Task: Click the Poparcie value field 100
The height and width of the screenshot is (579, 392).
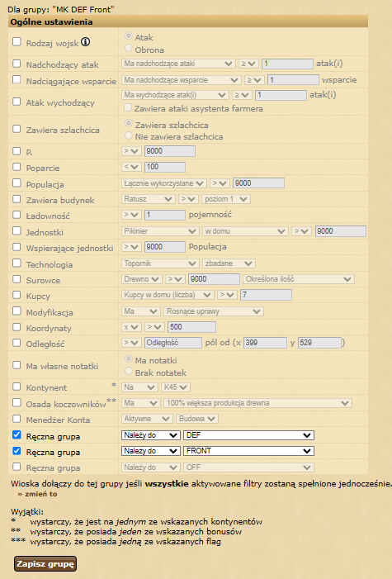Action: tap(165, 167)
